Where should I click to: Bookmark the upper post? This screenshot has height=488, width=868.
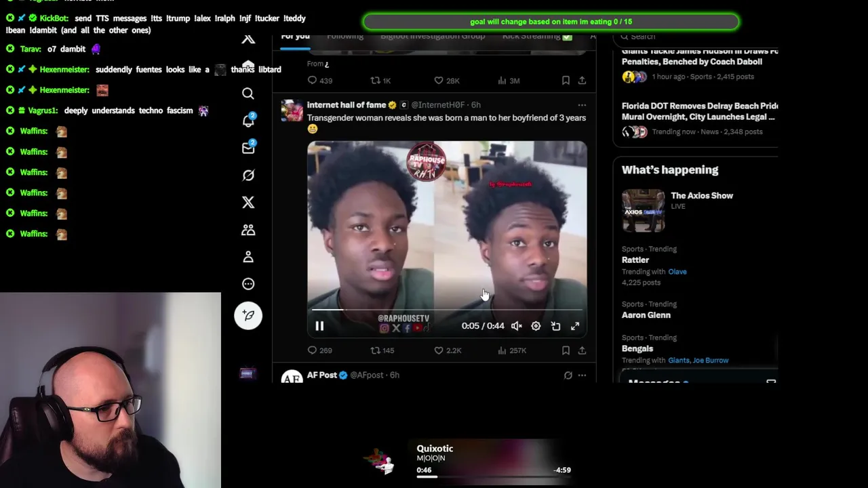[x=566, y=81]
